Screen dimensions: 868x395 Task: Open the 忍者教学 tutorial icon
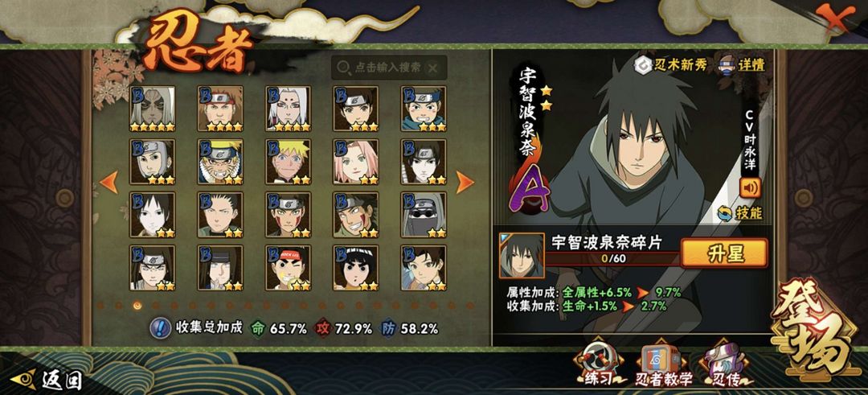[x=663, y=364]
